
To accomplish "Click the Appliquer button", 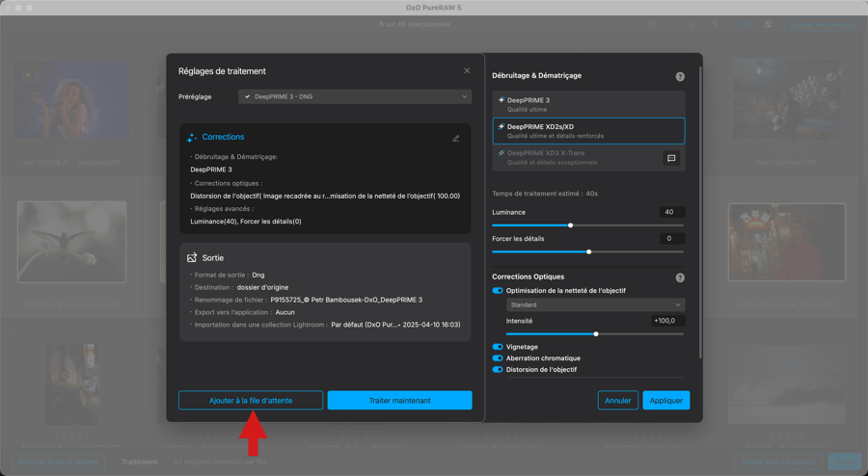I will coord(665,400).
